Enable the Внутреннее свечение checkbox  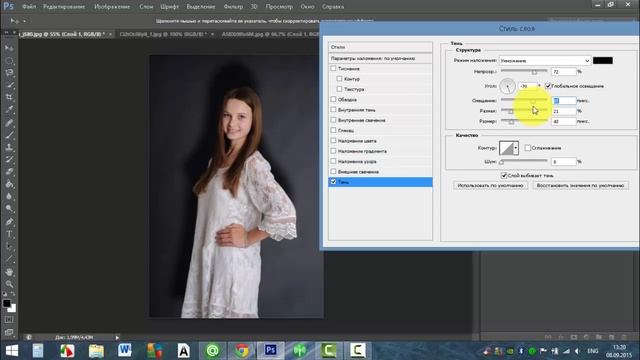pyautogui.click(x=333, y=120)
